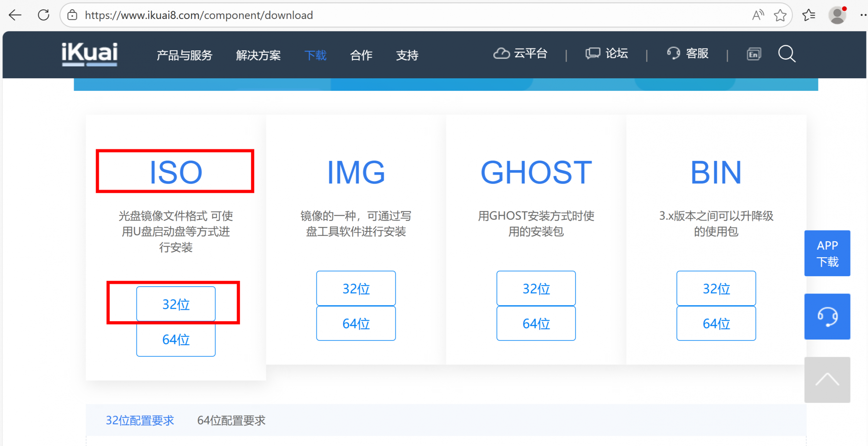This screenshot has height=446, width=868.
Task: Click the back-to-top arrow button
Action: [827, 380]
